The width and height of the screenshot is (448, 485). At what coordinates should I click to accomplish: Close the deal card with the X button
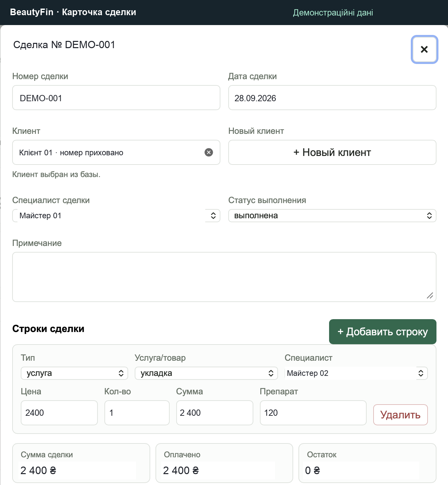[424, 49]
